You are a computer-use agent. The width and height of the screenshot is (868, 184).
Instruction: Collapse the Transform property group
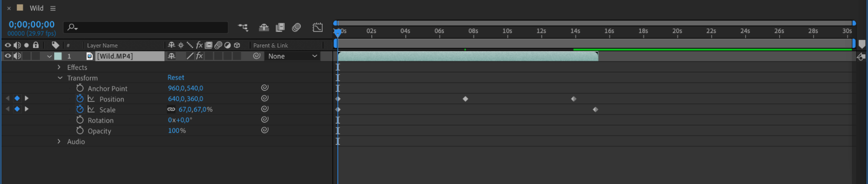coord(60,78)
